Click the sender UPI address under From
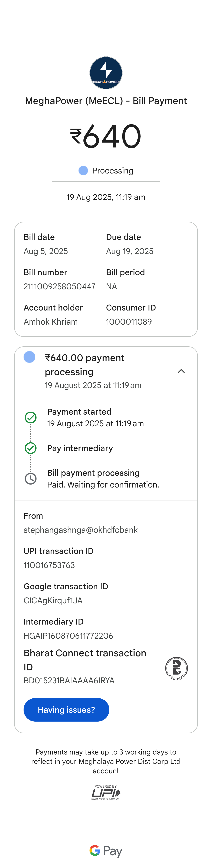Screen dimensions: 212x868 click(81, 530)
